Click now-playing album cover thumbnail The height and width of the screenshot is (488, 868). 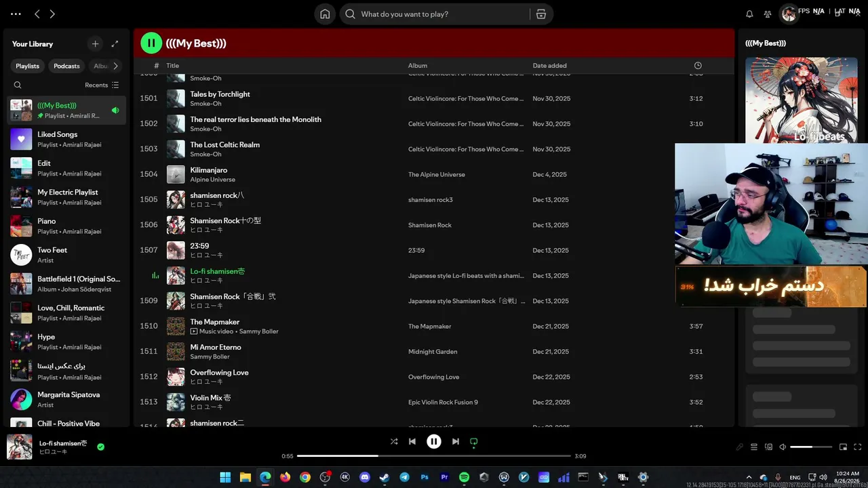coord(20,447)
